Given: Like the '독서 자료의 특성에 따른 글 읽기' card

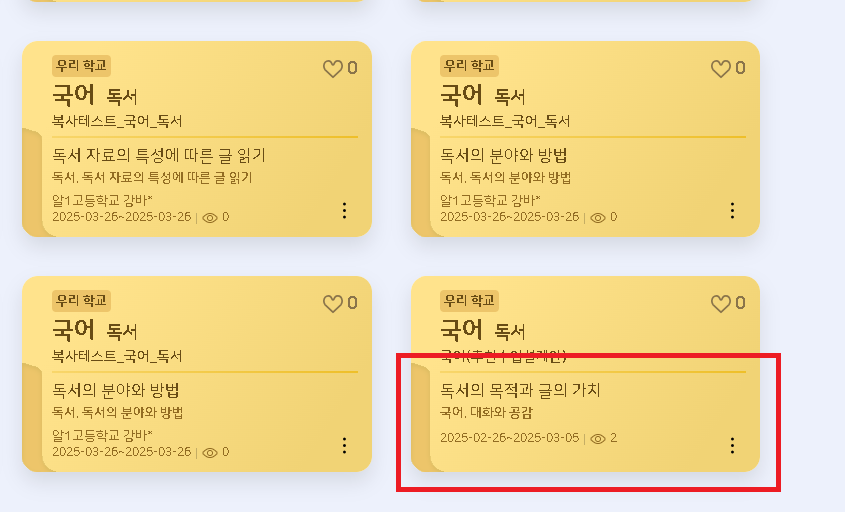Looking at the screenshot, I should tap(333, 69).
